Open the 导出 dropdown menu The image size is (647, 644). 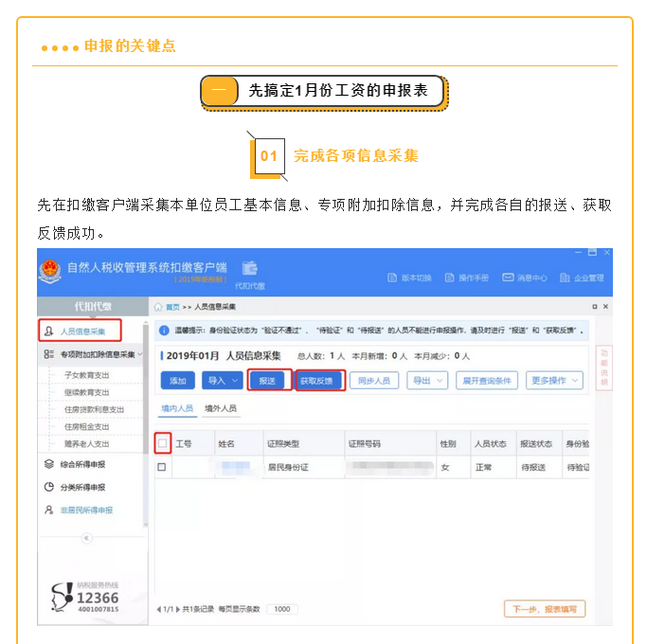(x=427, y=381)
